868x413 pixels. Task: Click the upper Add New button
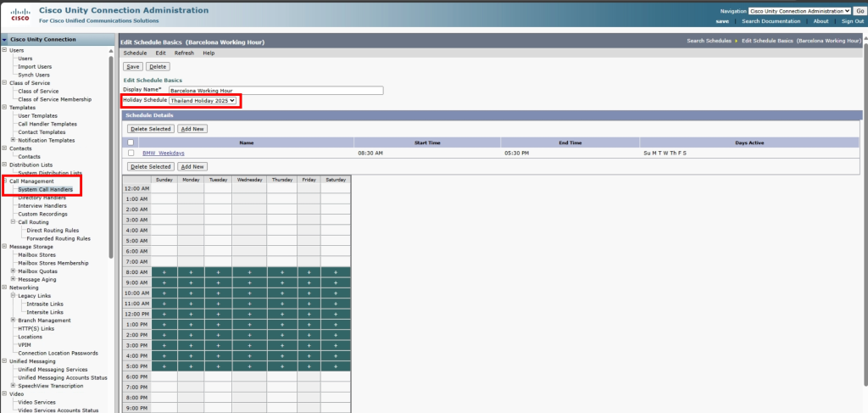pos(192,129)
